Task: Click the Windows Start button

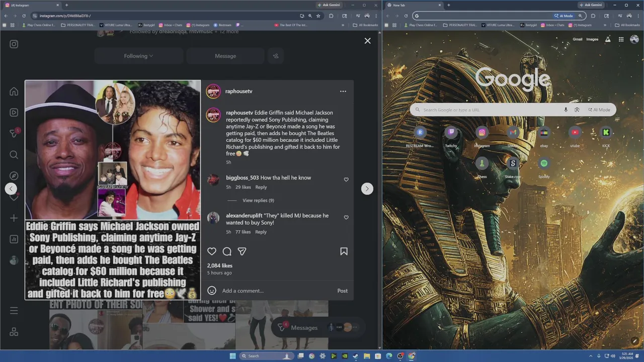Action: coord(232,356)
